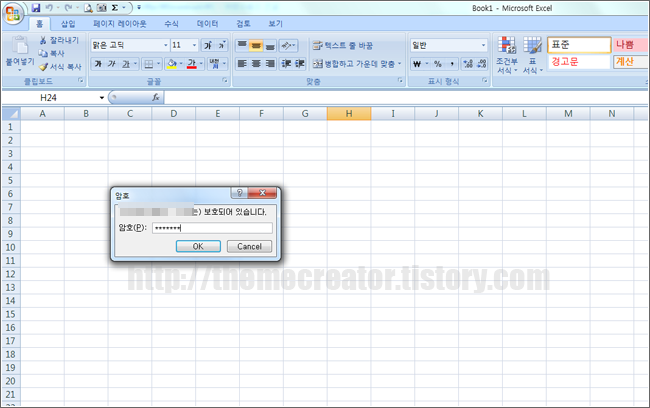The height and width of the screenshot is (408, 650).
Task: Select row 12 header
Action: [x=10, y=274]
